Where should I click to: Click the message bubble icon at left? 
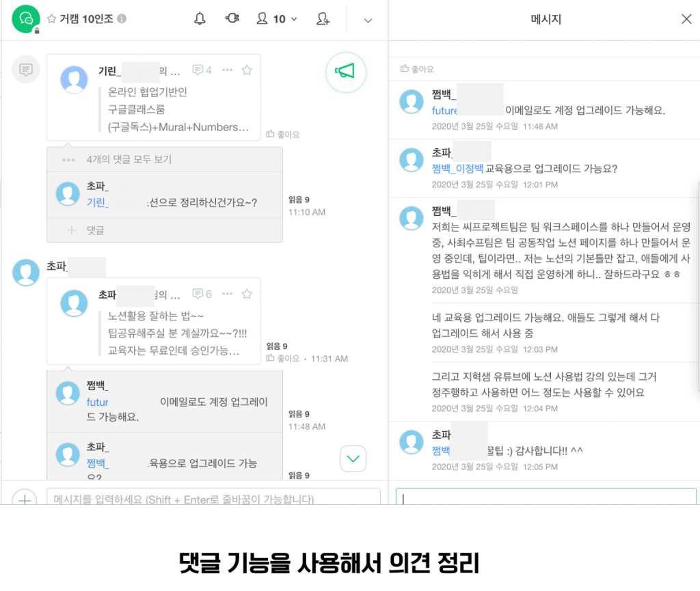click(x=26, y=70)
